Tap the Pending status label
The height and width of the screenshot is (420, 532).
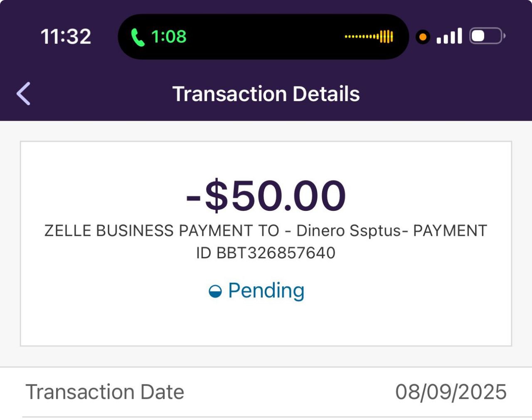pos(266,291)
